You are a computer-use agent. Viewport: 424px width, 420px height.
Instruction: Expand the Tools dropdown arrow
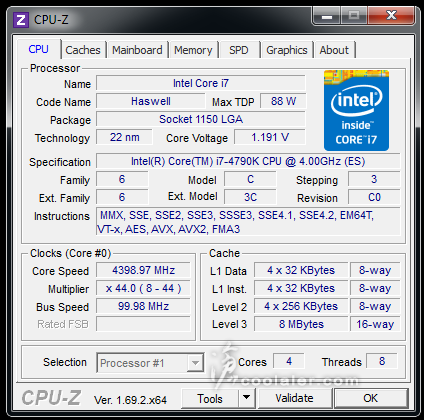pos(247,398)
